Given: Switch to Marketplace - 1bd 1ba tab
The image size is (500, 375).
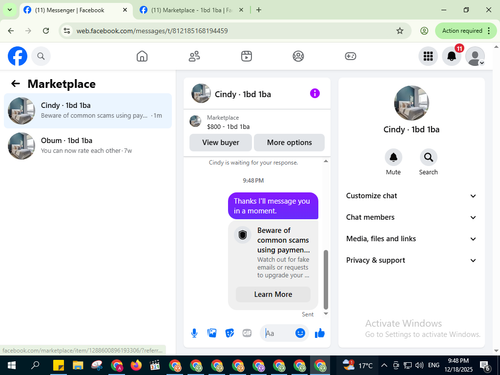Looking at the screenshot, I should pos(191,10).
